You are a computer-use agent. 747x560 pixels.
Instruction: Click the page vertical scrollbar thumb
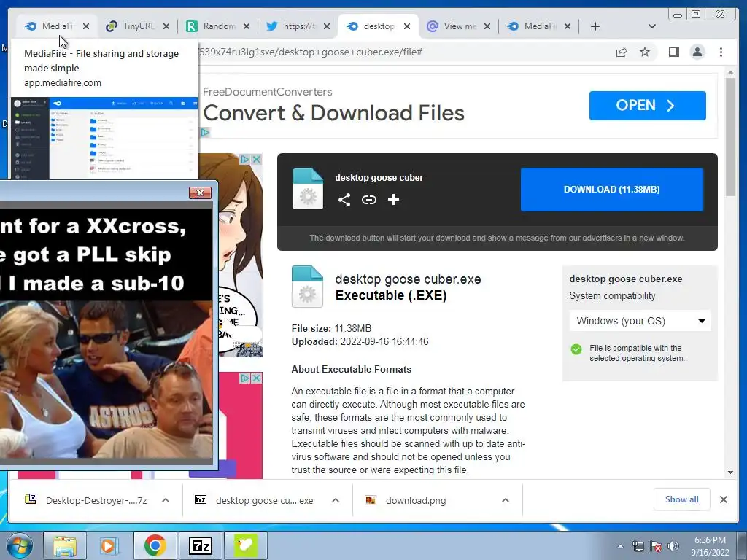click(x=730, y=137)
